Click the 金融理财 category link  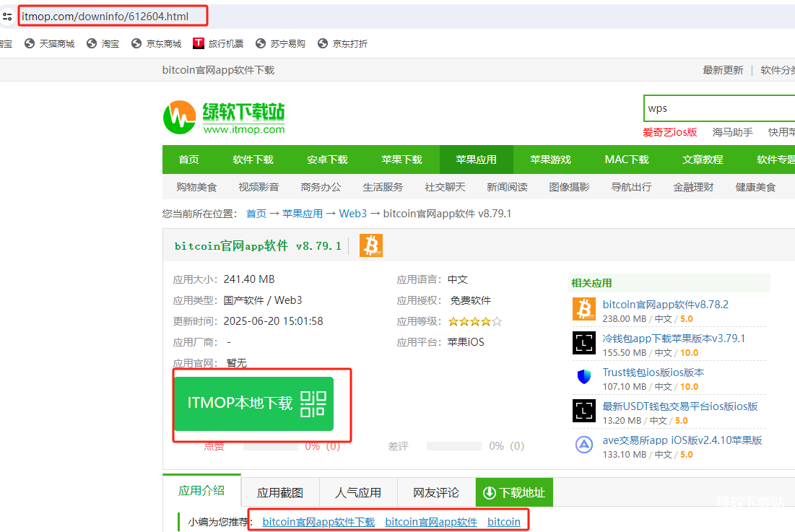pyautogui.click(x=693, y=187)
